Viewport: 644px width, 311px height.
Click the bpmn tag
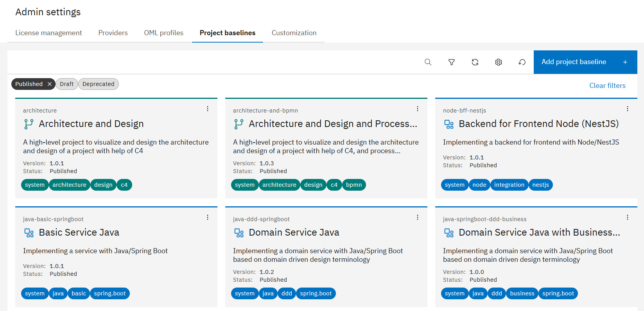(x=354, y=185)
